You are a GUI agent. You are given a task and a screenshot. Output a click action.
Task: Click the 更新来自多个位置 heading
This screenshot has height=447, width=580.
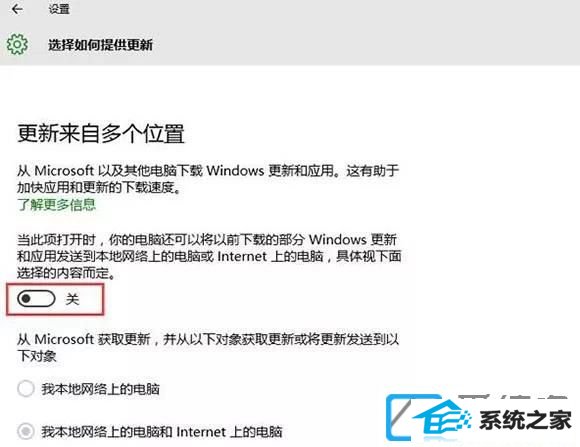[x=101, y=133]
